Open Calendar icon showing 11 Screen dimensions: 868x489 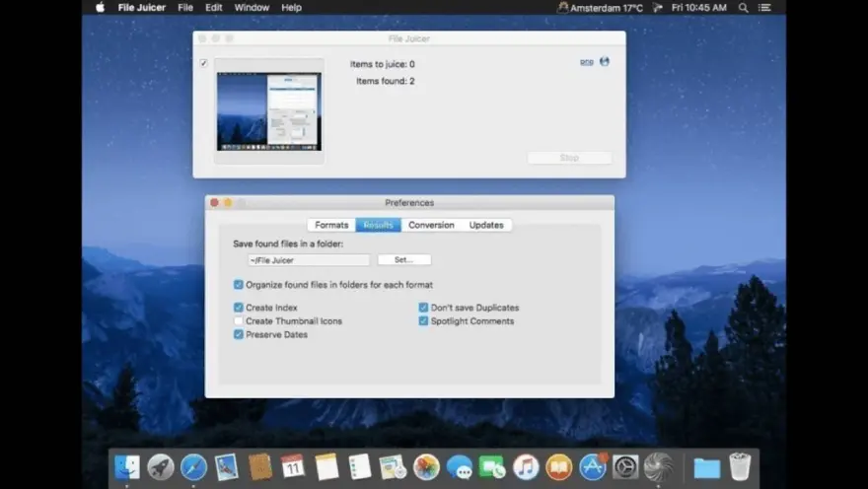point(293,467)
